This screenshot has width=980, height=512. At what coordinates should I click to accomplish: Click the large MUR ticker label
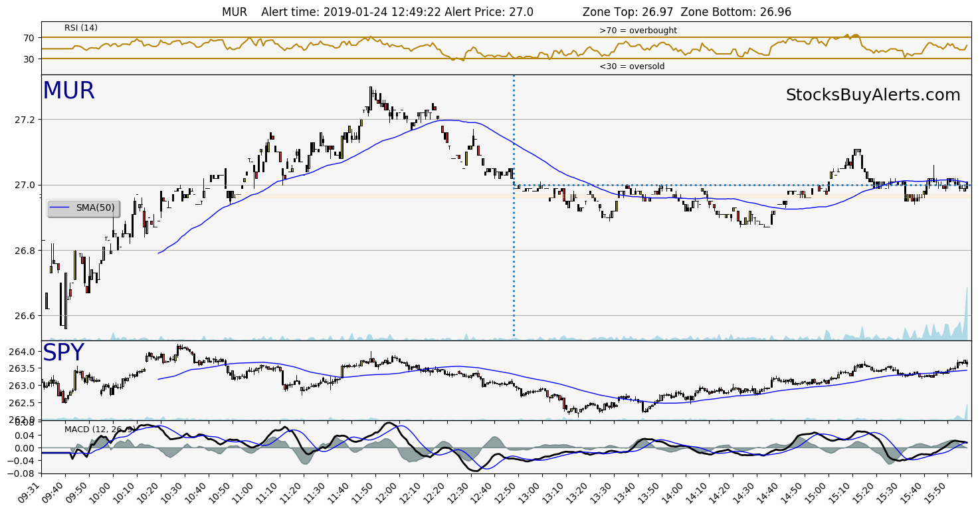coord(68,91)
